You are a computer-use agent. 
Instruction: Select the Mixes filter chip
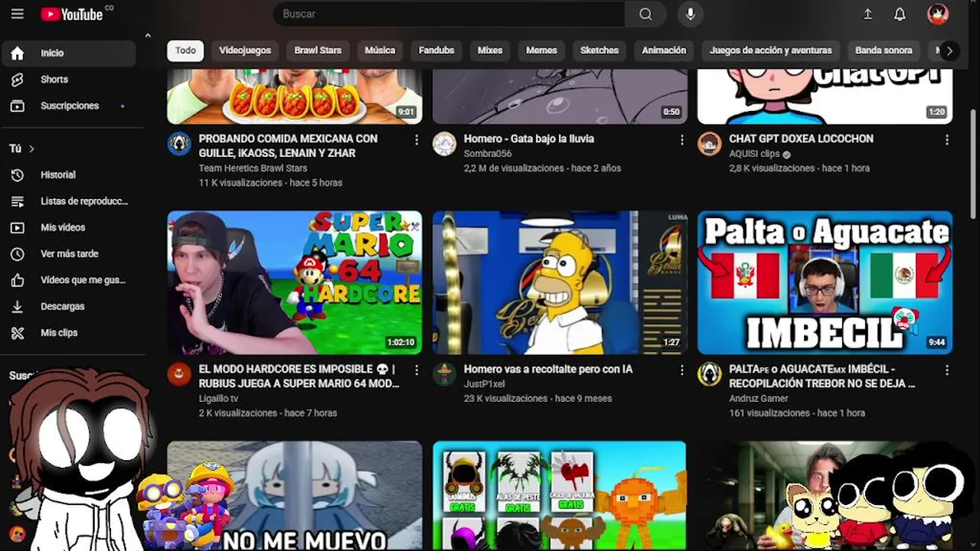point(490,51)
